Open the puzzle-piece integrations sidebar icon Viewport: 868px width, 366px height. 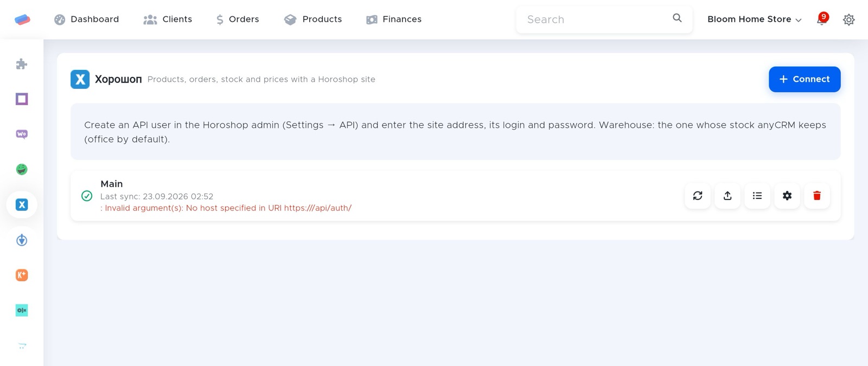pyautogui.click(x=22, y=64)
